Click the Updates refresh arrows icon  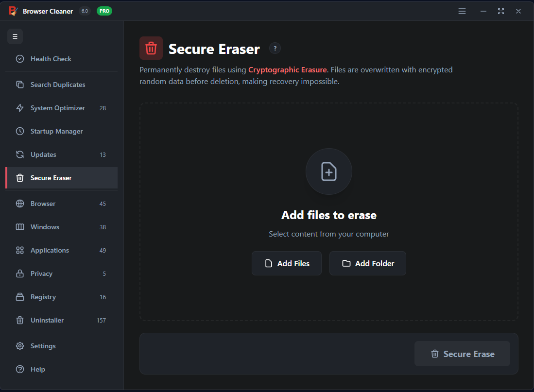(20, 154)
